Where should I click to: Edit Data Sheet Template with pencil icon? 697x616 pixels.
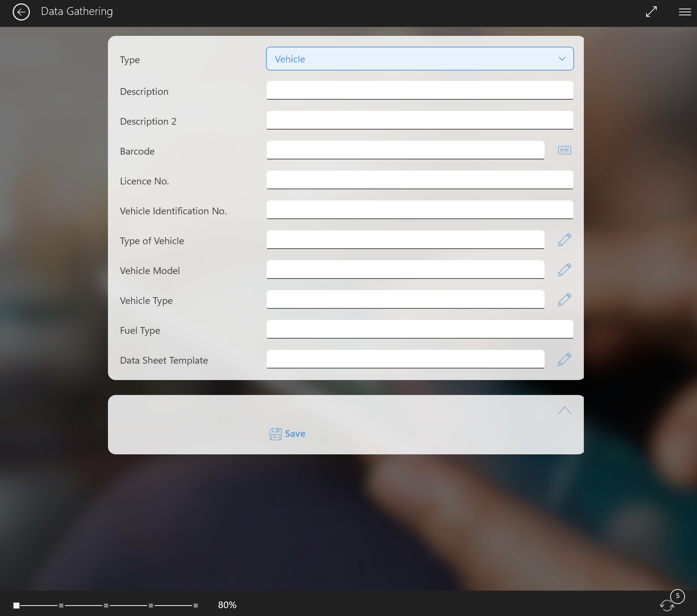tap(564, 359)
